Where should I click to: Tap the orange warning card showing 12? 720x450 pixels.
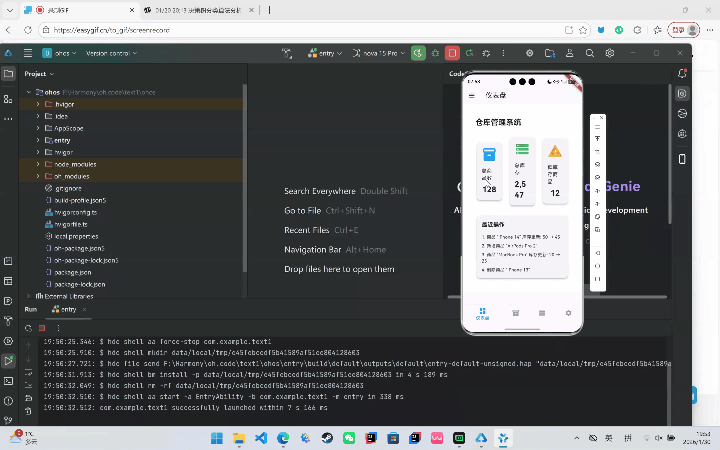click(555, 170)
